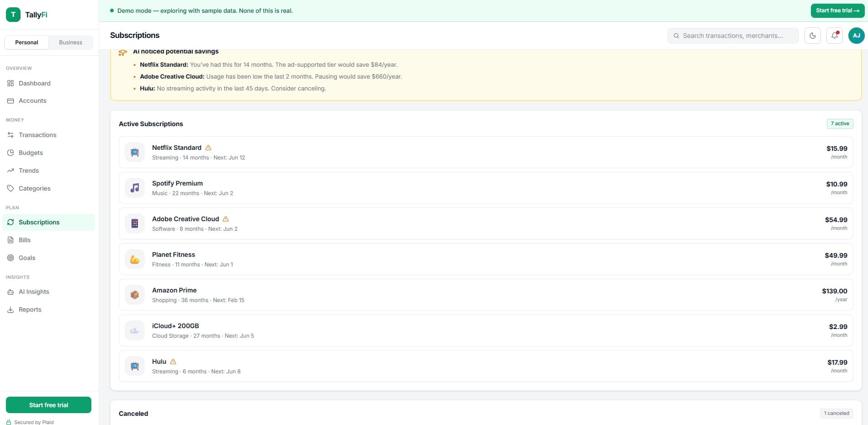Click the Adobe Creative Cloud app icon
This screenshot has height=425, width=868.
(135, 223)
